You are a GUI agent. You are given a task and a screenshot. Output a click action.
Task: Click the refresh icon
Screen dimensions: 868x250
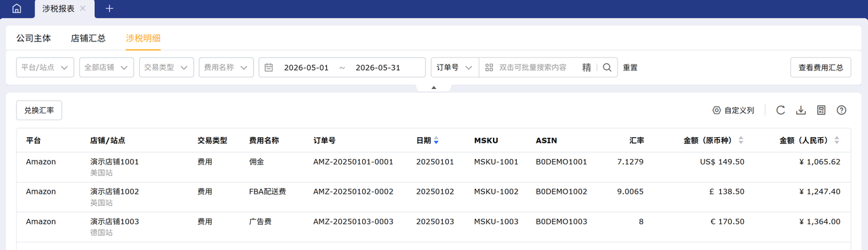(781, 110)
